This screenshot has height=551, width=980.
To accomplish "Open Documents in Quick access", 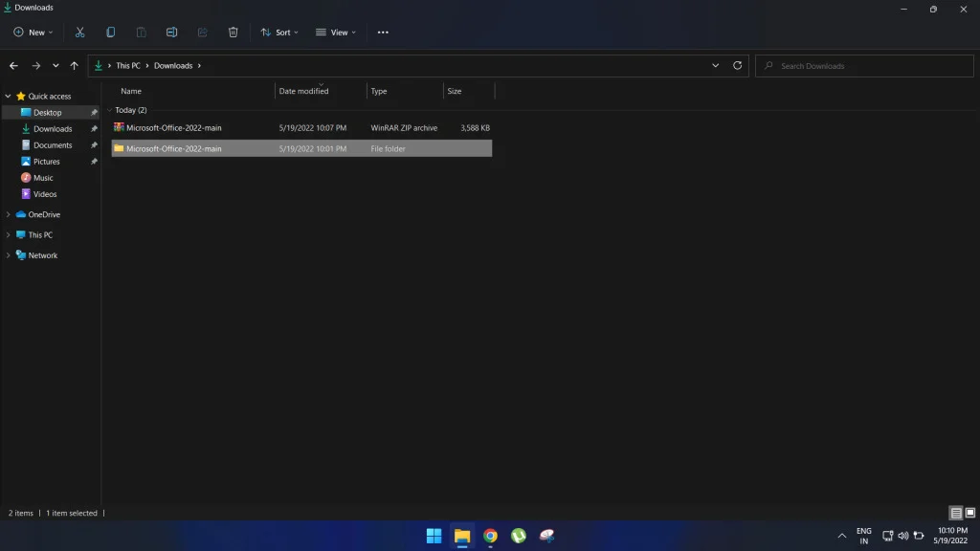I will [53, 145].
